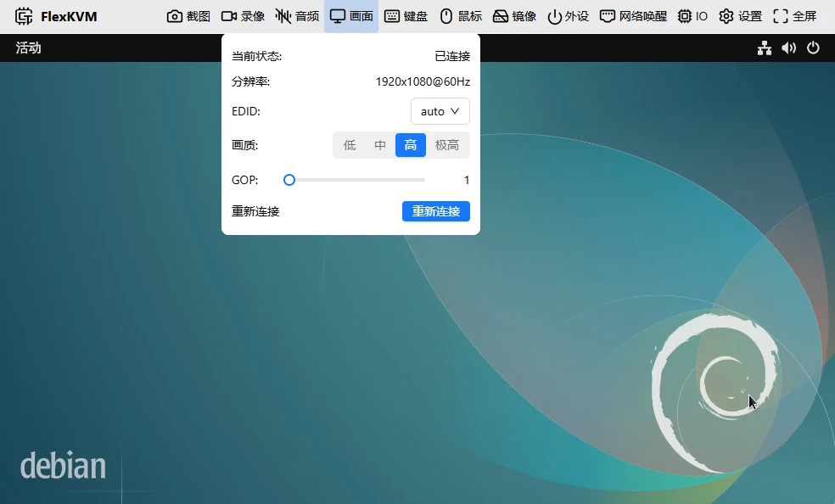This screenshot has height=504, width=835.
Task: Click the 截图 menu label
Action: [x=198, y=16]
